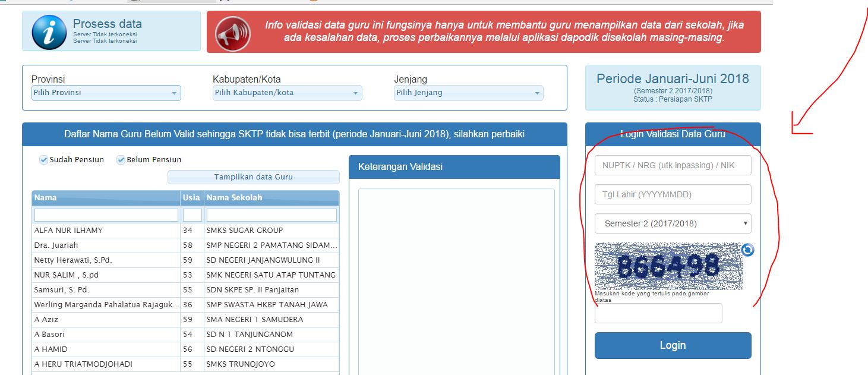868x375 pixels.
Task: Sort by the Nama Sekolah column header
Action: (x=272, y=198)
